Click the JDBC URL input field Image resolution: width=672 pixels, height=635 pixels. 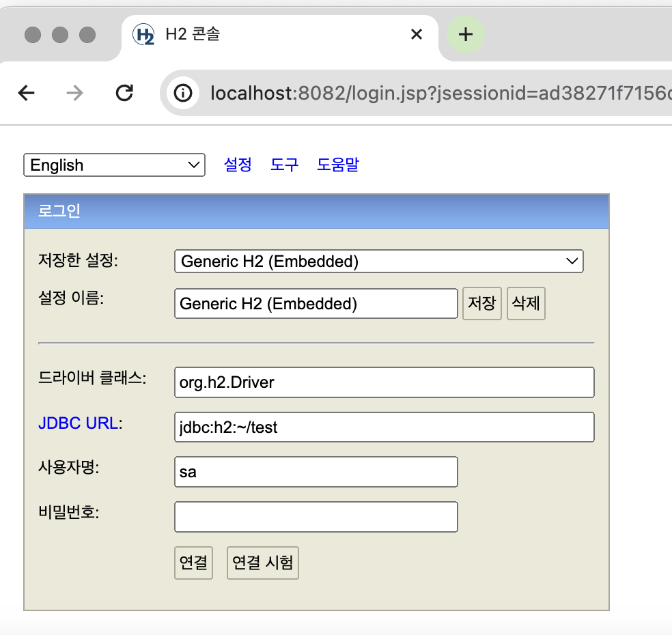[x=384, y=427]
